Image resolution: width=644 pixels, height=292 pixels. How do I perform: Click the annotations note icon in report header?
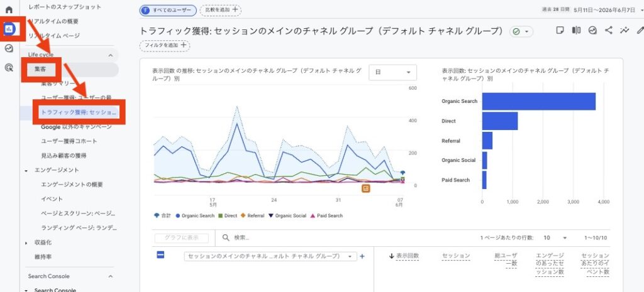coord(559,30)
